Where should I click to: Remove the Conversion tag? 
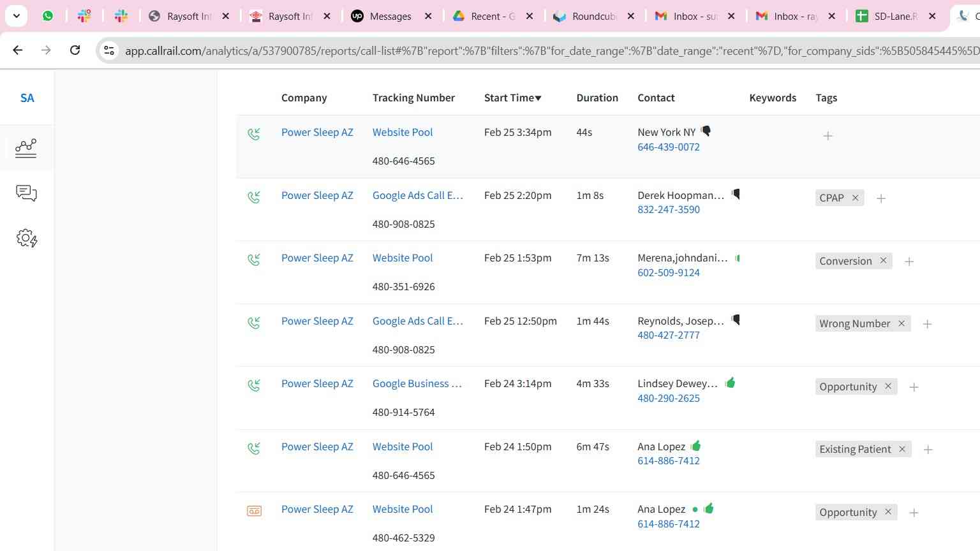click(883, 260)
